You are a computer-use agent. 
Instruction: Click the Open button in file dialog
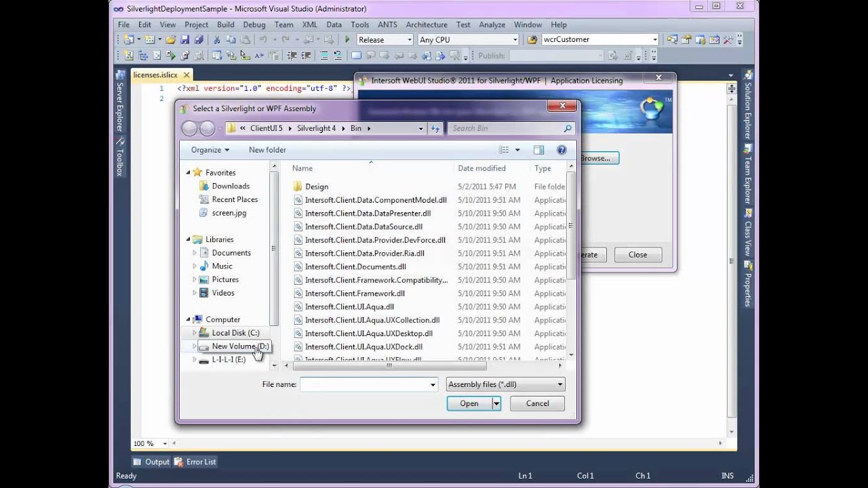tap(469, 403)
